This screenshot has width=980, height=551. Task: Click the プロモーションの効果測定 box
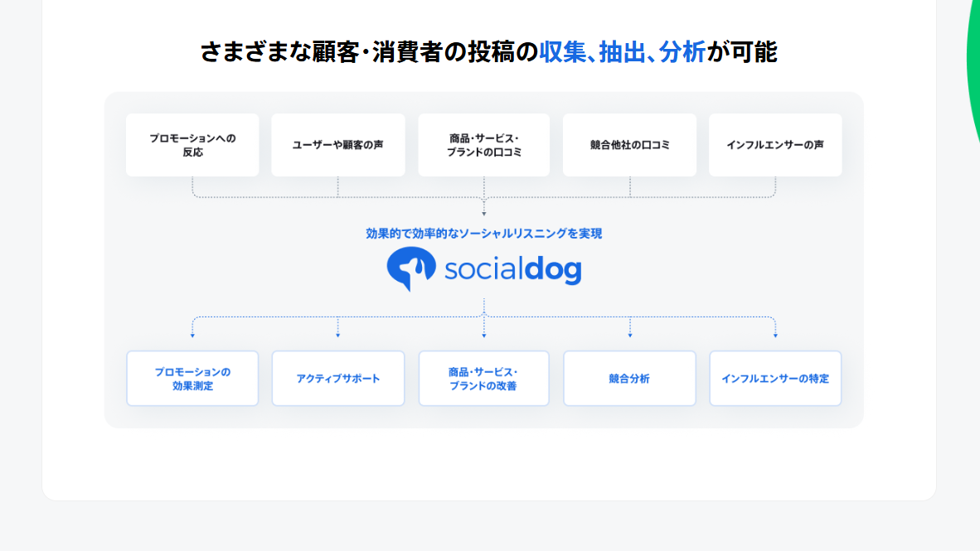point(192,379)
